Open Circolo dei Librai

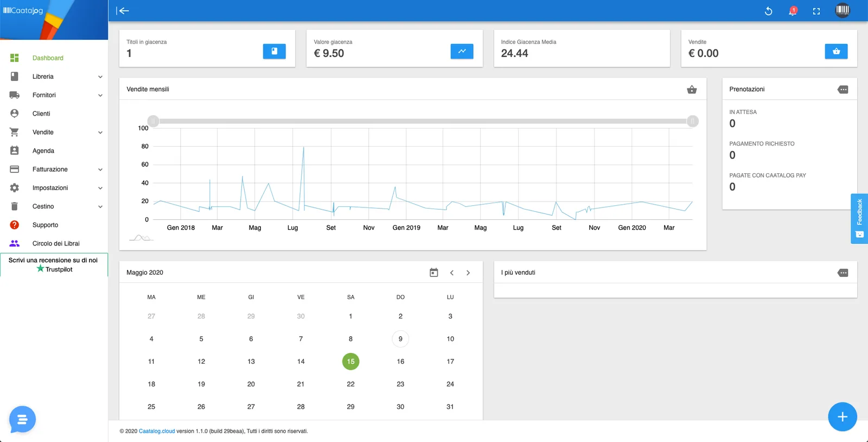(54, 243)
